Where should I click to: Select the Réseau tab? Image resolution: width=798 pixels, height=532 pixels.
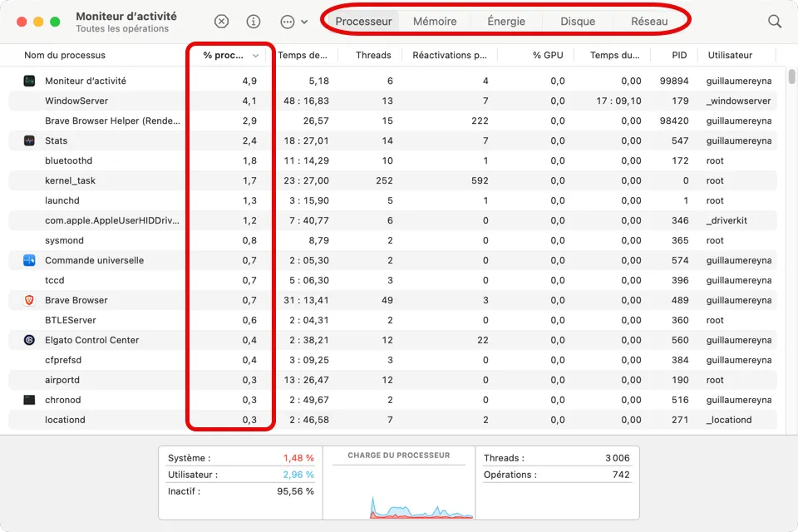pyautogui.click(x=649, y=22)
